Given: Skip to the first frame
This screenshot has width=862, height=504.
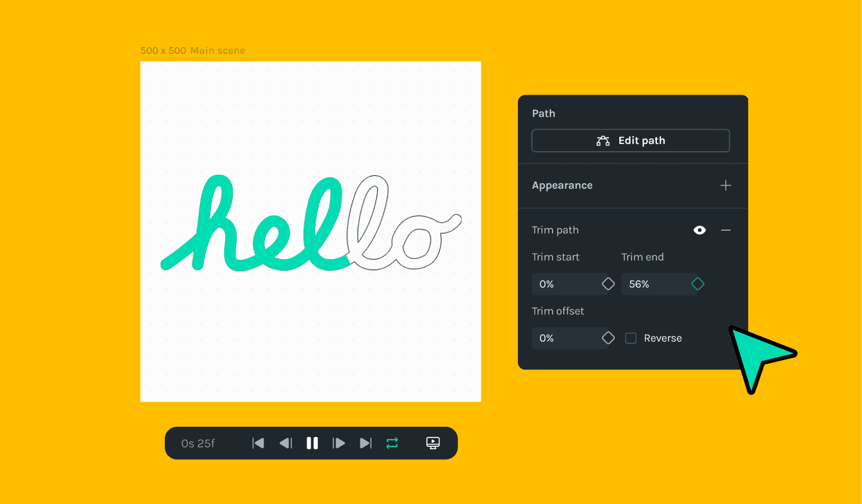Looking at the screenshot, I should click(x=258, y=443).
